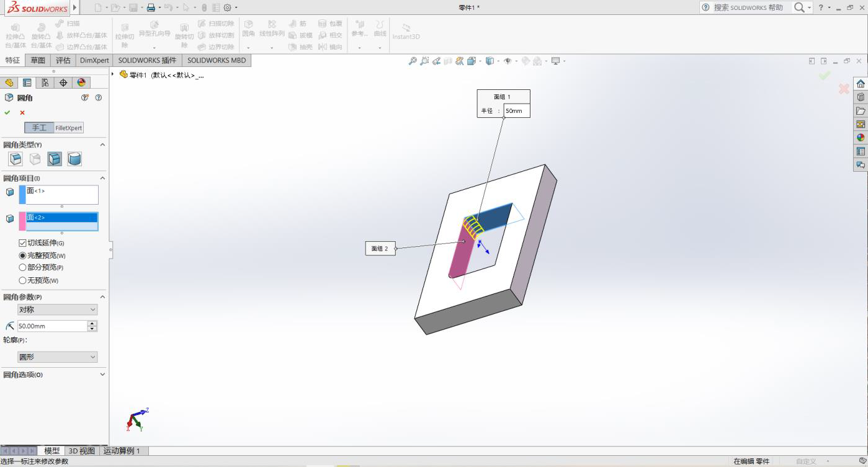This screenshot has width=868, height=467.
Task: Open the 对称 fillet method dropdown
Action: [58, 309]
